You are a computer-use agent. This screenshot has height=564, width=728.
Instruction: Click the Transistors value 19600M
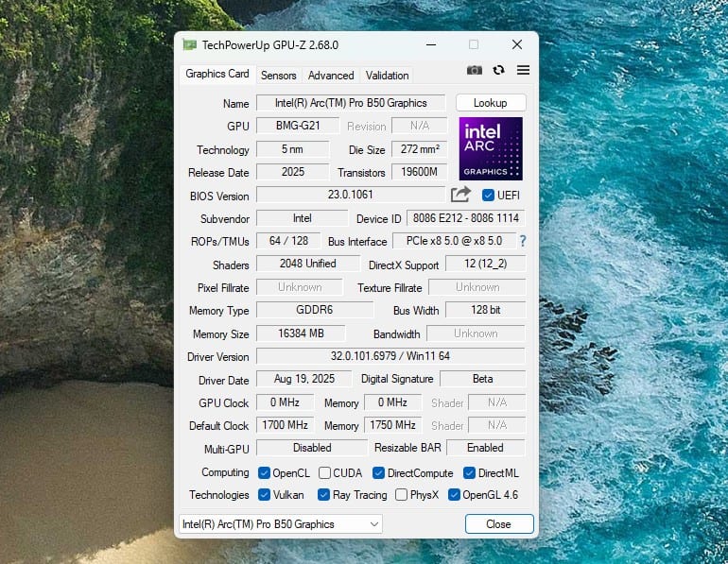419,172
